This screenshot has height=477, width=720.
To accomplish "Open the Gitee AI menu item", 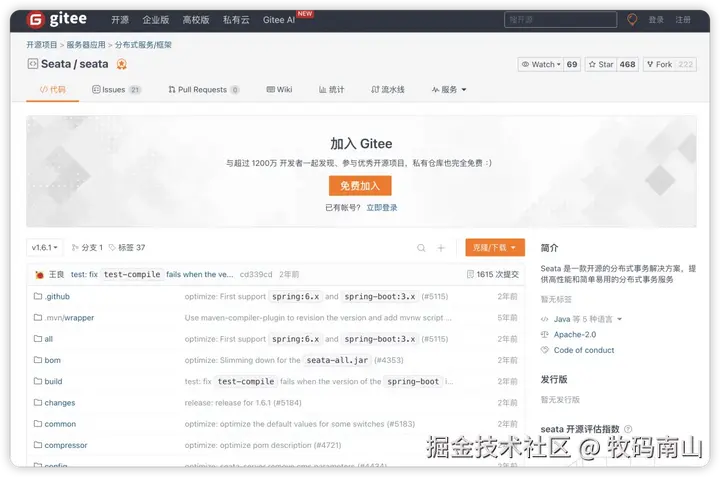I will [x=279, y=20].
